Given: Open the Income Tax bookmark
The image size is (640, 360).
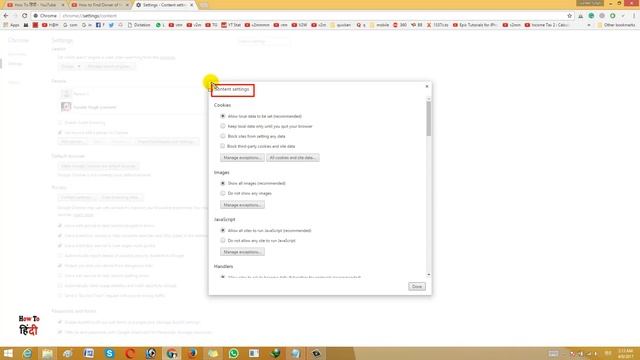Looking at the screenshot, I should tap(547, 25).
